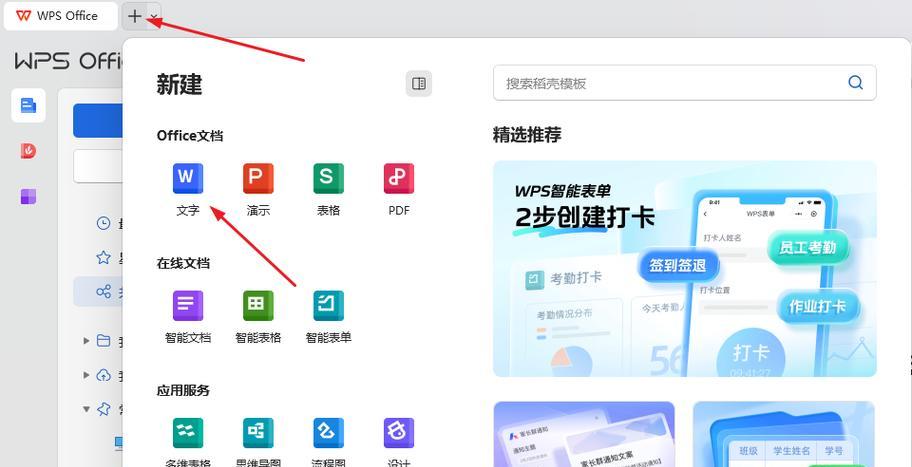Open the red 稻壳 sidebar icon

pos(28,151)
